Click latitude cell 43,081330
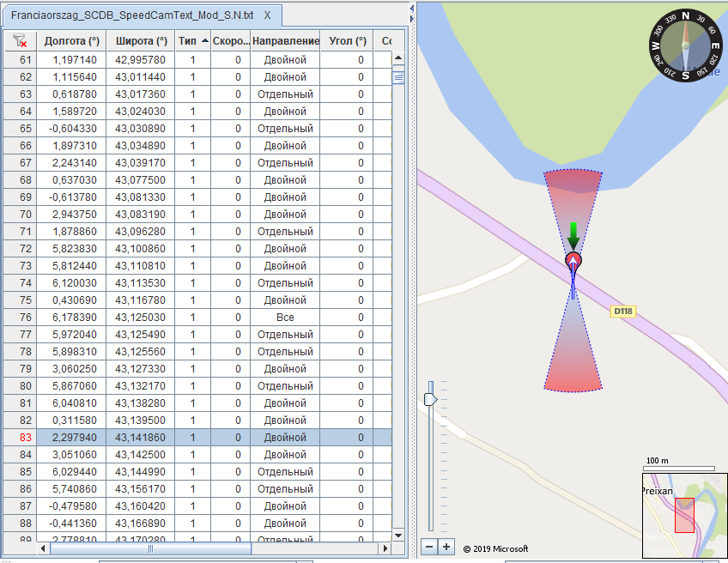Screen dimensions: 728x563 point(141,197)
